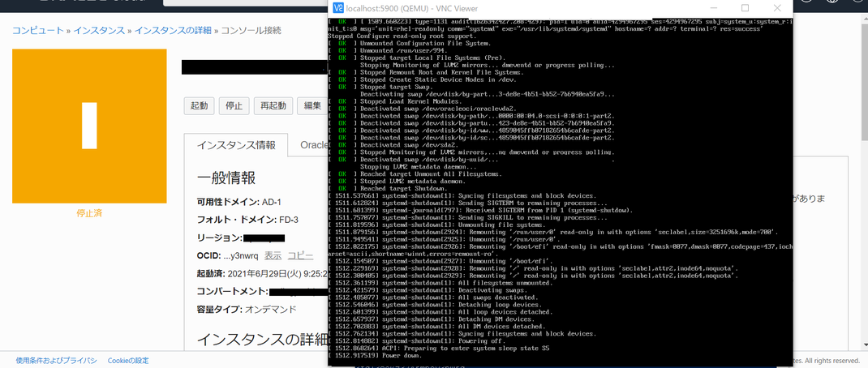Click the インスタンスの詳細 section heading

[x=262, y=339]
